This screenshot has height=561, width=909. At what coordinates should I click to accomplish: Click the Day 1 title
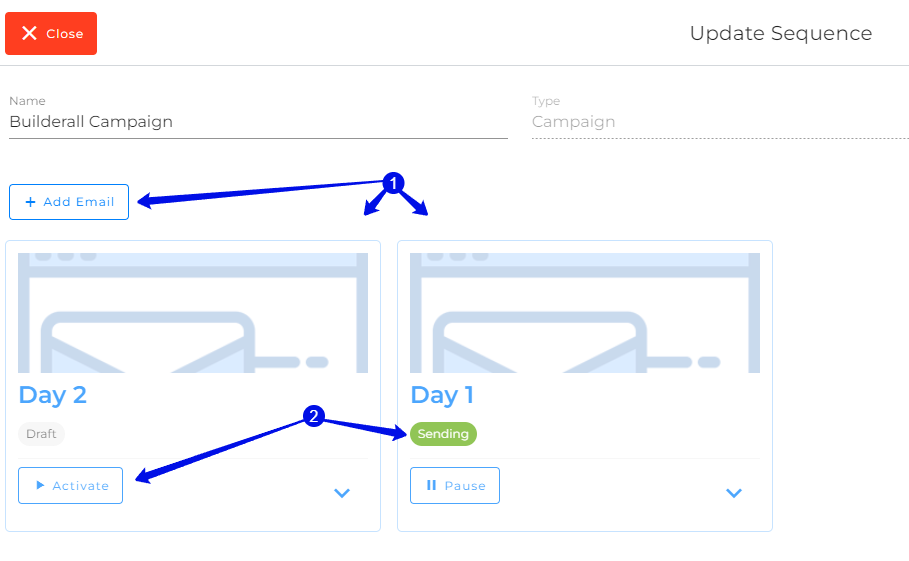pos(442,395)
